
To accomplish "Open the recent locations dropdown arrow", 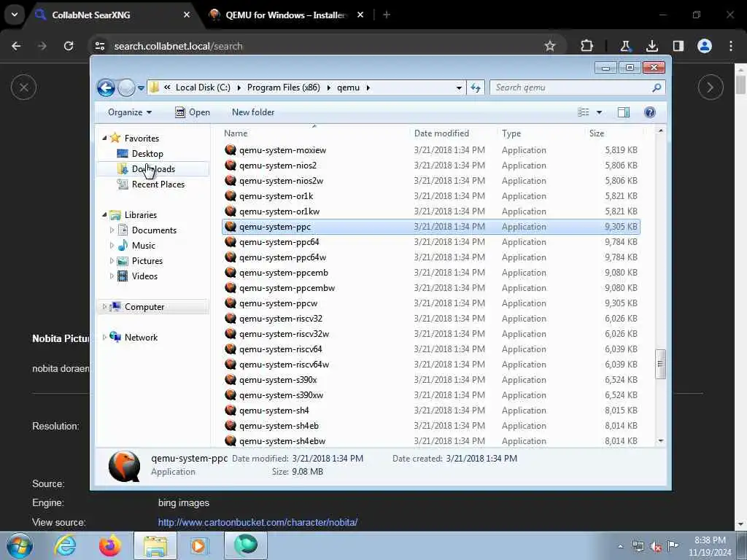I will click(141, 88).
